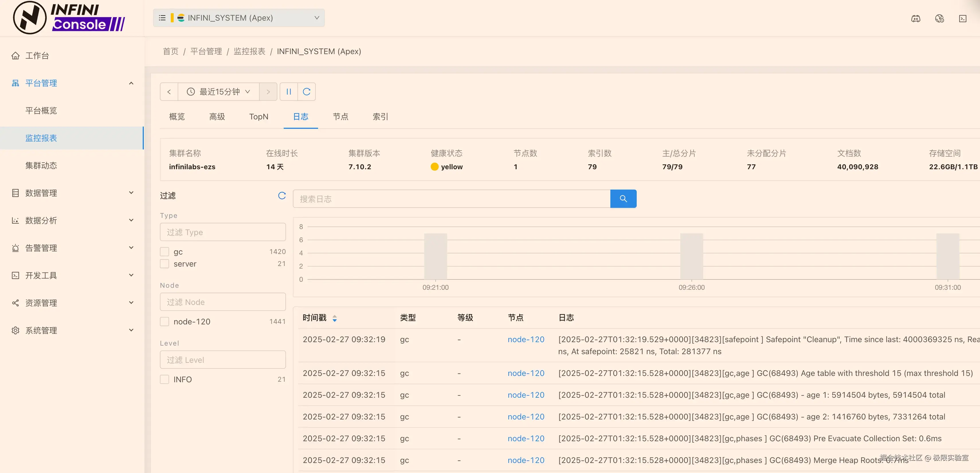Image resolution: width=980 pixels, height=473 pixels.
Task: Open the terminal console icon at top right
Action: (x=963, y=18)
